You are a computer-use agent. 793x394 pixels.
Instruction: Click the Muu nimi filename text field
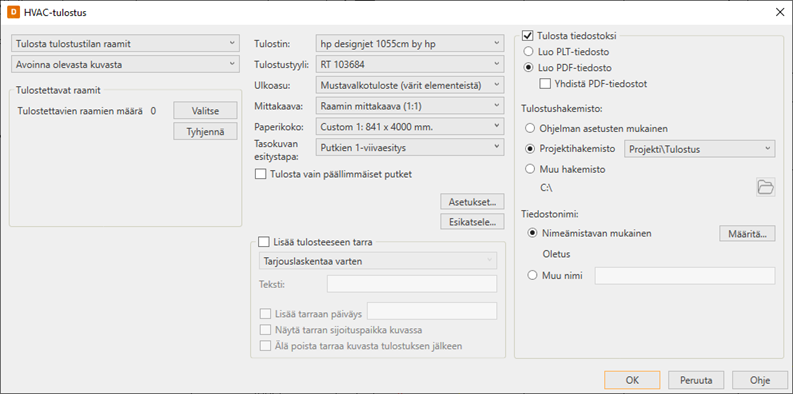tap(685, 276)
